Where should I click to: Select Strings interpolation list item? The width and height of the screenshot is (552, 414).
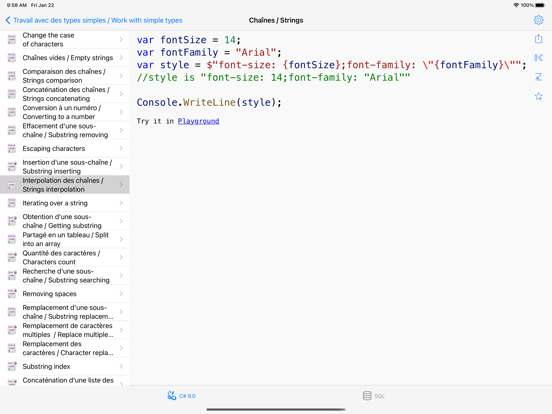tap(65, 185)
